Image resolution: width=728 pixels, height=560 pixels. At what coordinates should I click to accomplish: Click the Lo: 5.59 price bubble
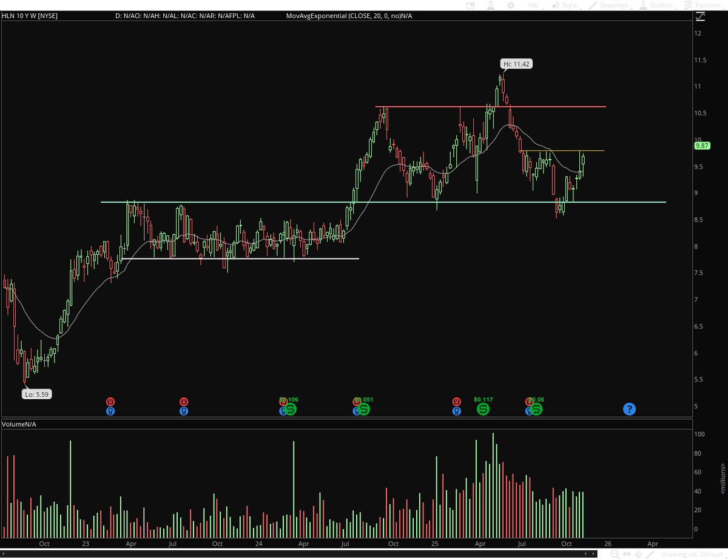(37, 394)
